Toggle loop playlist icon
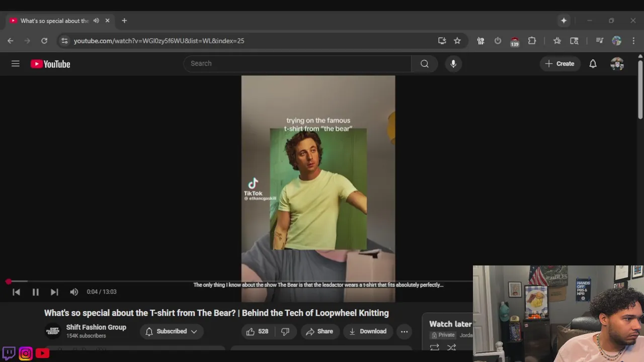 (x=435, y=347)
